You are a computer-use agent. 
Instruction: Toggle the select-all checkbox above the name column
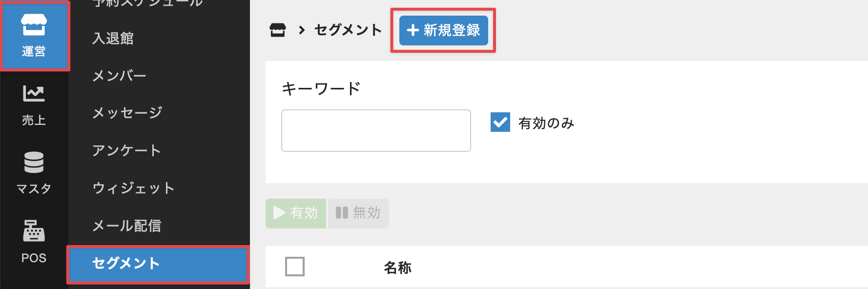(295, 267)
